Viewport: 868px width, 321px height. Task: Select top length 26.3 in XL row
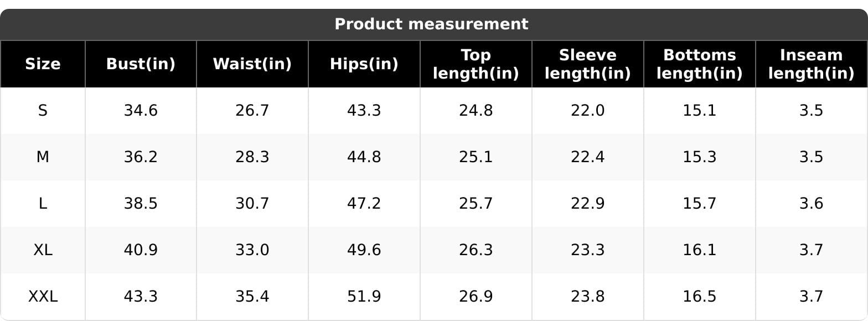click(x=476, y=250)
